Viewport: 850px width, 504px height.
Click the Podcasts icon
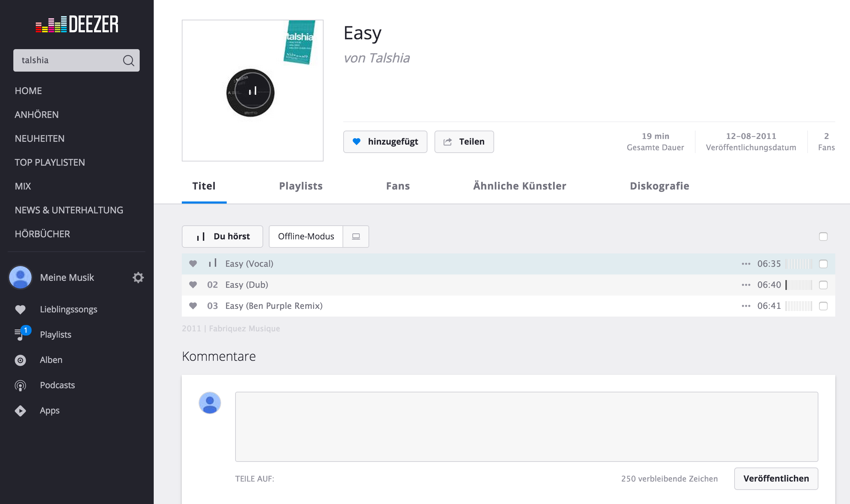click(20, 385)
